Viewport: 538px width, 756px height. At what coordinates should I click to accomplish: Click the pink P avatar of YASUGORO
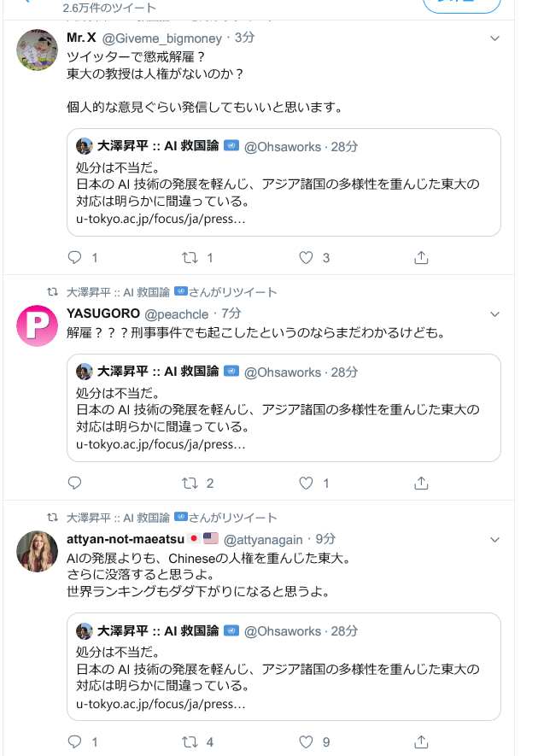click(38, 325)
